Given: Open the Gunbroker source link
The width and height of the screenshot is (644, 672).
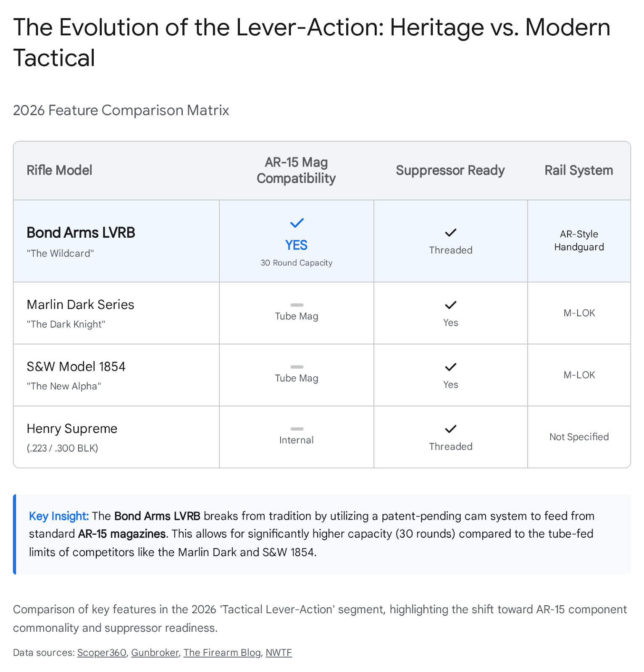Looking at the screenshot, I should [155, 653].
